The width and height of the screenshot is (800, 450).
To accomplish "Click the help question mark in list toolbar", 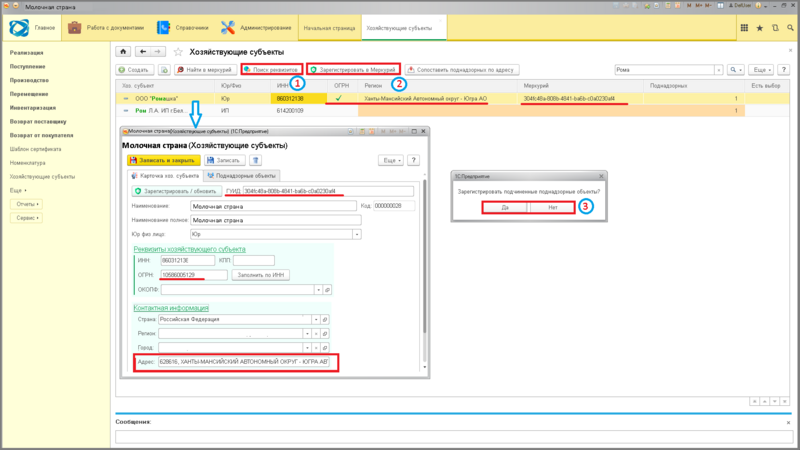I will click(784, 69).
